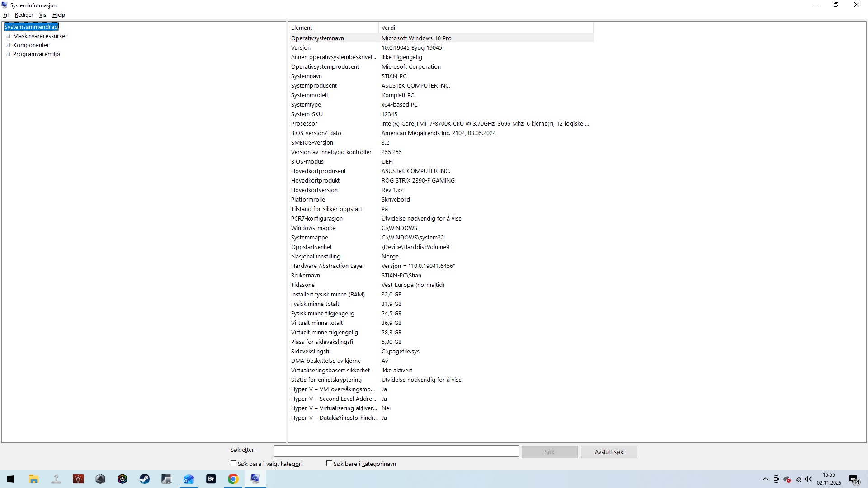Open the rainbow power-ring app in taskbar
The width and height of the screenshot is (868, 488).
[x=123, y=479]
